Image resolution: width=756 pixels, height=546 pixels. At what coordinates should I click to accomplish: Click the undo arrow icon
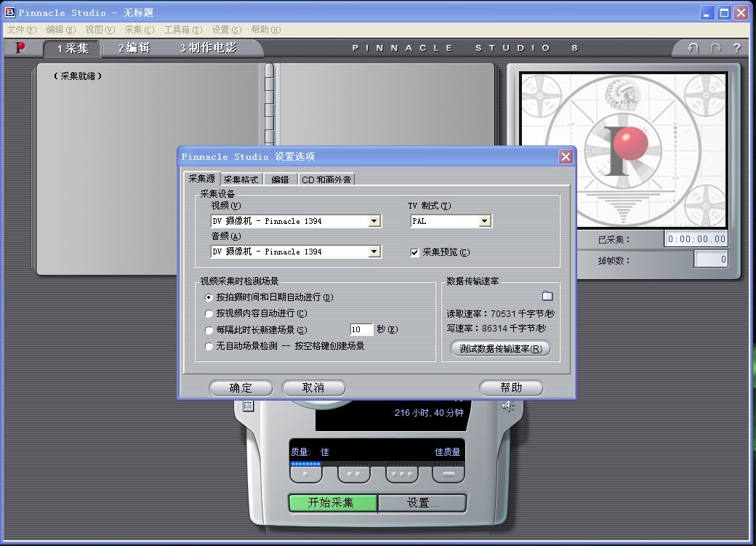pos(693,48)
